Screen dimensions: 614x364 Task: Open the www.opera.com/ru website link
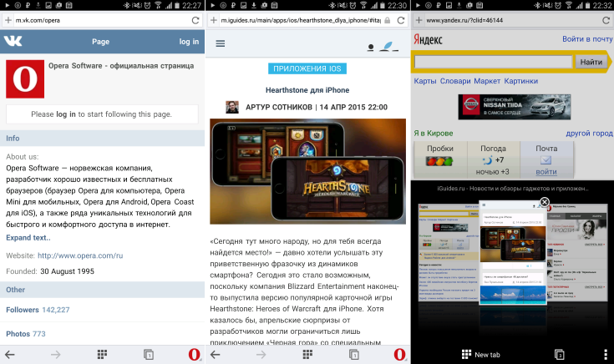pyautogui.click(x=80, y=255)
